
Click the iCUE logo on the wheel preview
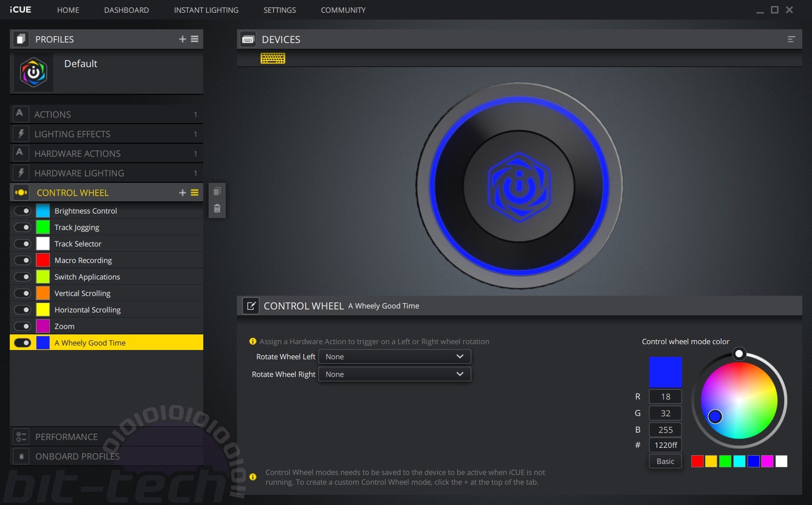point(519,187)
